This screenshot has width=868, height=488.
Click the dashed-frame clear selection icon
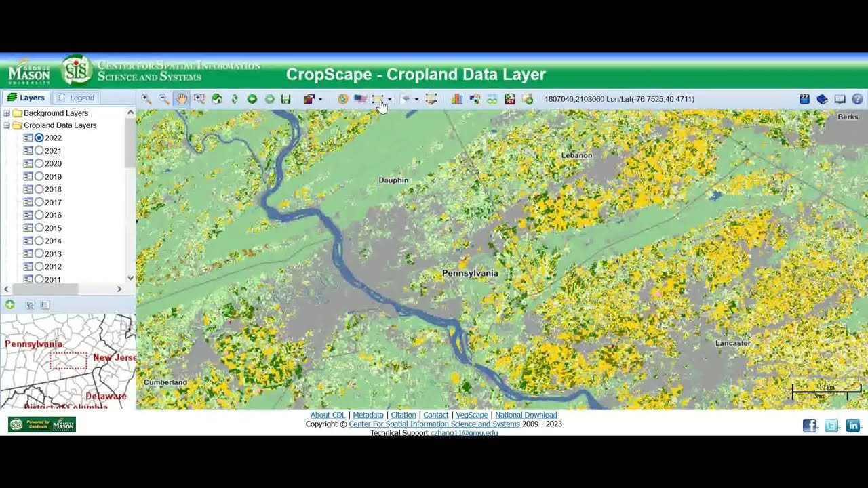click(x=431, y=99)
